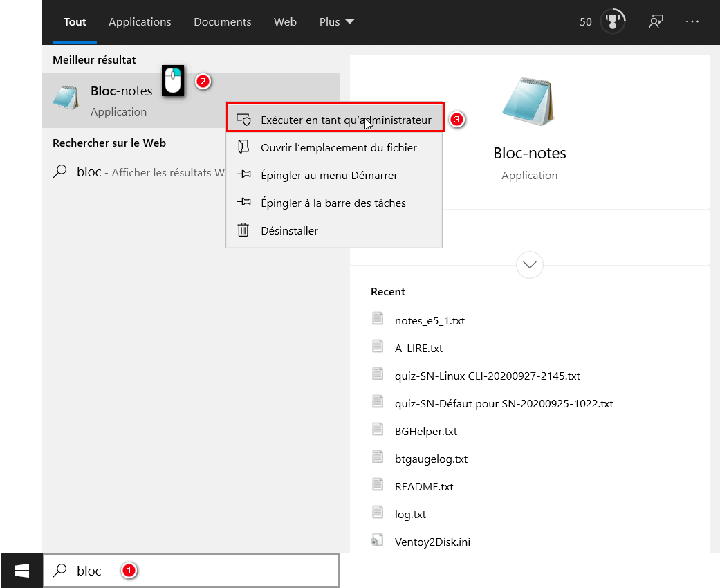720x588 pixels.
Task: Open recent file BGHelper.txt
Action: coord(426,432)
